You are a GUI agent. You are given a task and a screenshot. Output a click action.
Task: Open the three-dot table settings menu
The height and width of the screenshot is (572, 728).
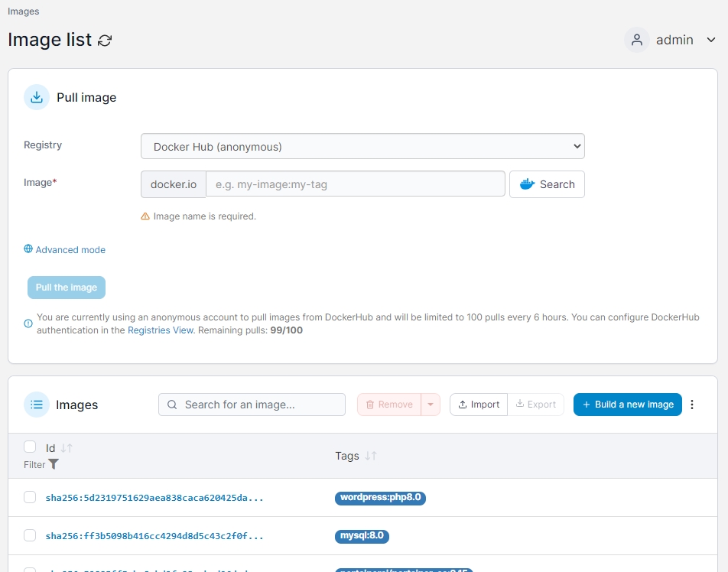tap(692, 405)
